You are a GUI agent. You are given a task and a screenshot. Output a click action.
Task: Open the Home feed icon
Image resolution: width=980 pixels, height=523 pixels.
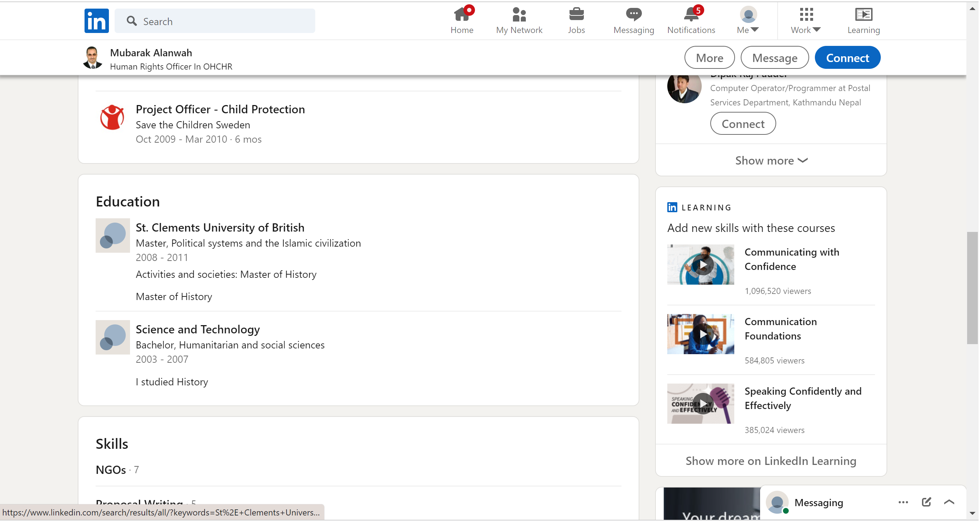coord(461,15)
